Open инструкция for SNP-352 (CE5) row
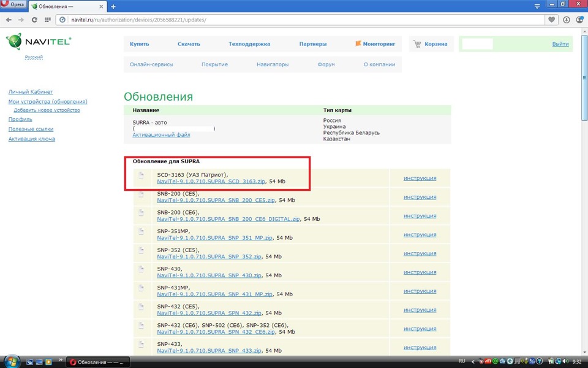The height and width of the screenshot is (368, 588). [420, 253]
